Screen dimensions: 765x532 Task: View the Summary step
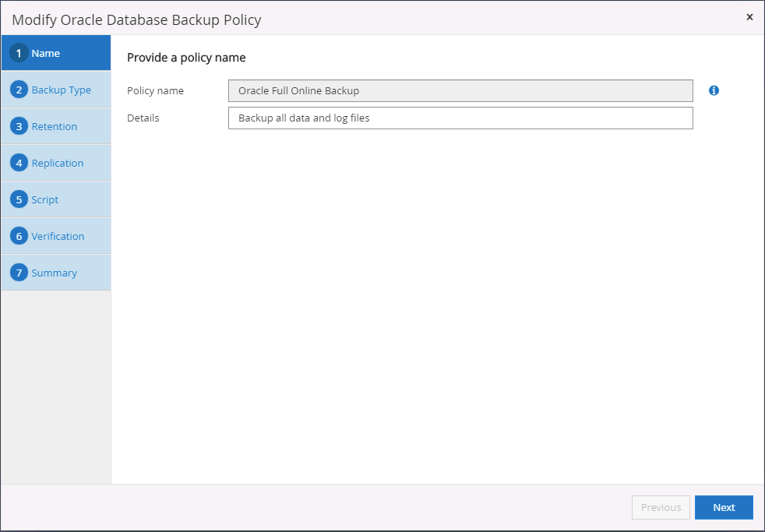(x=55, y=273)
